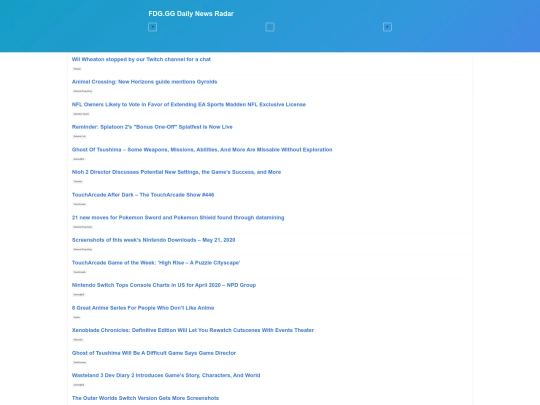This screenshot has height=405, width=540.
Task: Click the right arrow icon in header
Action: [387, 27]
